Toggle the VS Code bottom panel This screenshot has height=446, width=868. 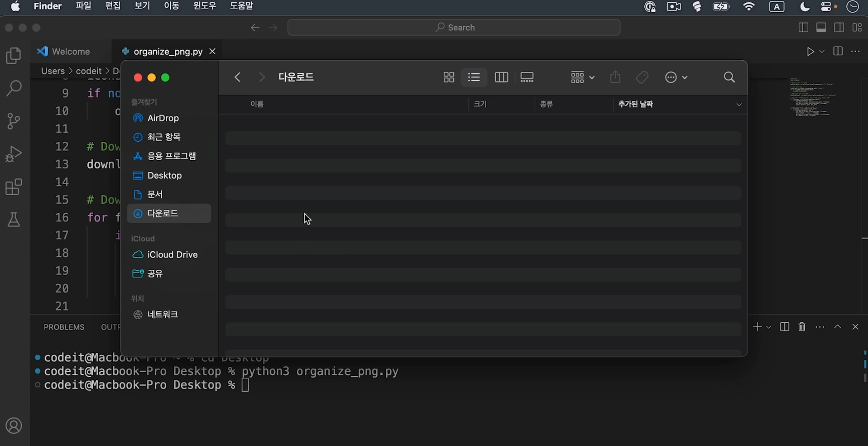click(x=821, y=28)
